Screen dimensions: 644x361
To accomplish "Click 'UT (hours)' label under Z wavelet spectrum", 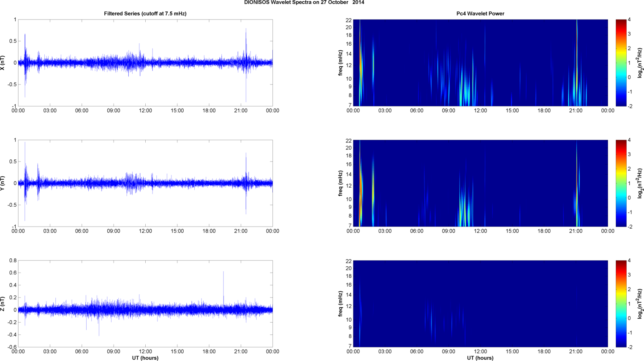I will (x=480, y=358).
